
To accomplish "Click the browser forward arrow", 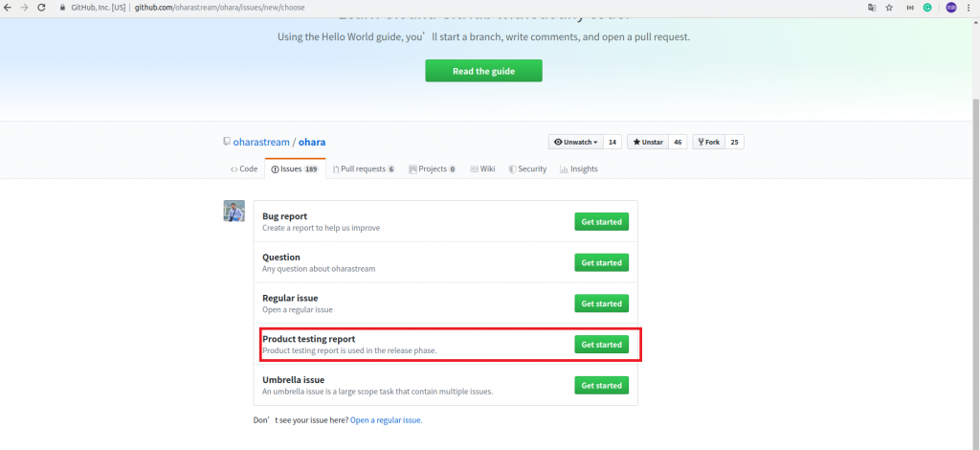I will pyautogui.click(x=24, y=8).
